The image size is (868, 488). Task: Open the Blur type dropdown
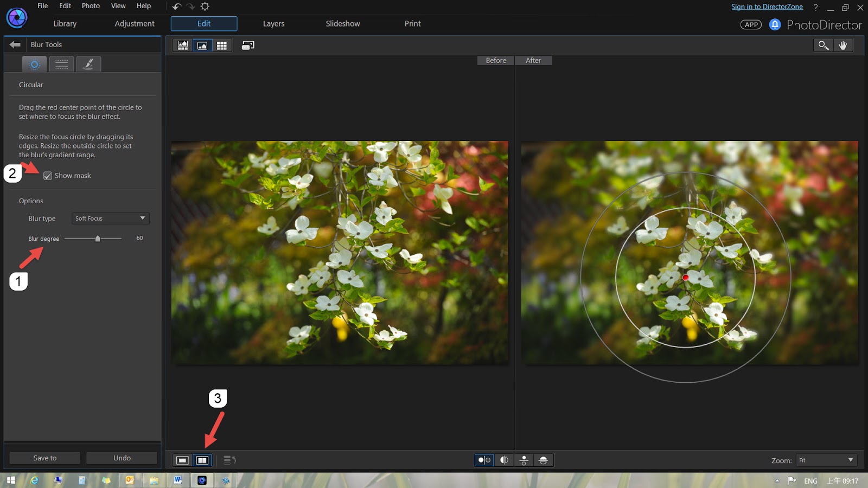coord(110,218)
